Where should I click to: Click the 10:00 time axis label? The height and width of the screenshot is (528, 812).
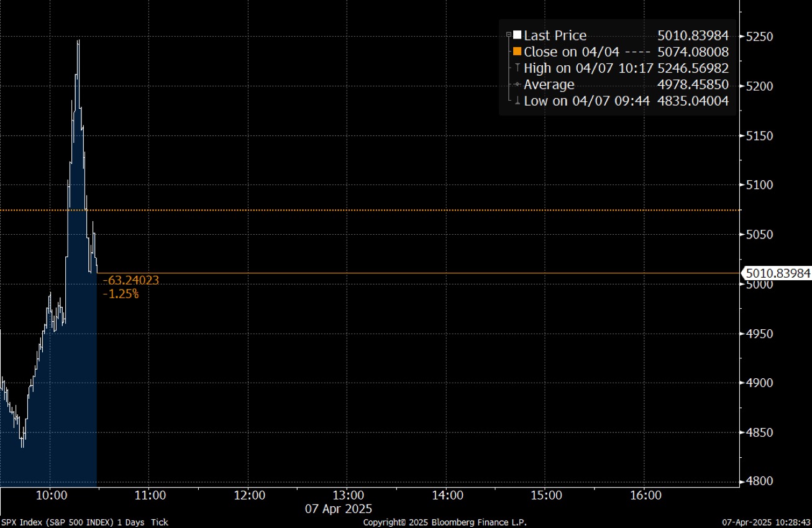(51, 495)
